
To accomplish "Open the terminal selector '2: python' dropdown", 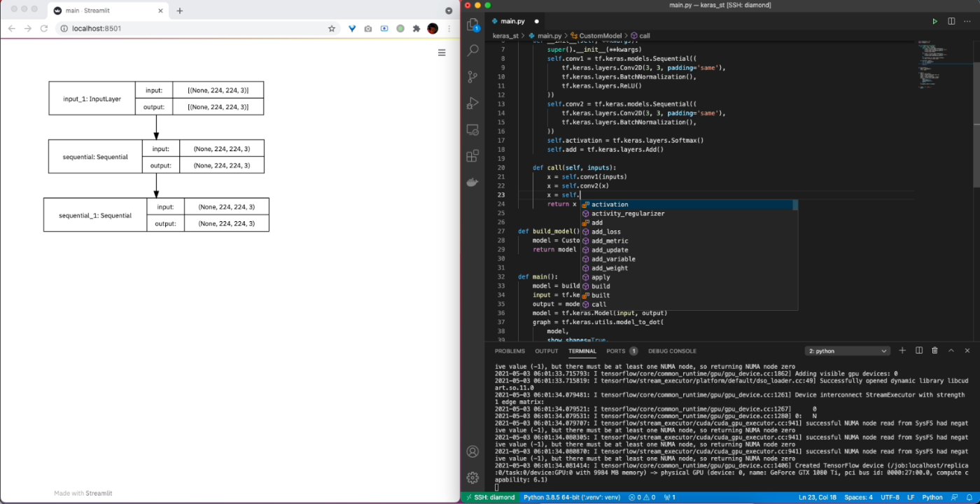I will (x=848, y=351).
